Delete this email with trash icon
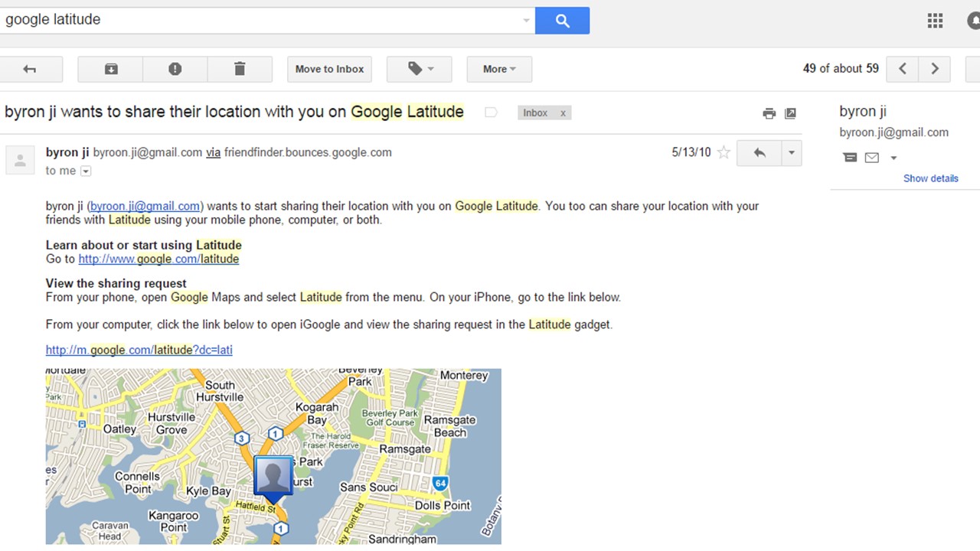The width and height of the screenshot is (980, 551). tap(240, 69)
